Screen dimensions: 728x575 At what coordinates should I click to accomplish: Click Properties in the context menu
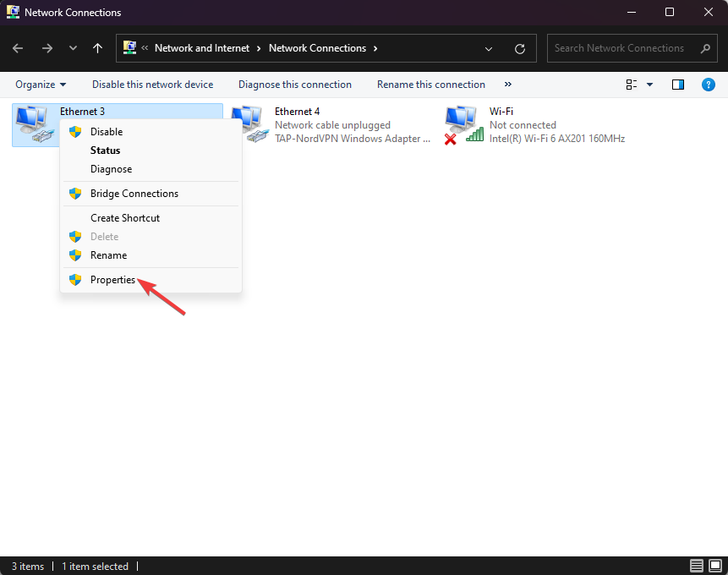[112, 280]
